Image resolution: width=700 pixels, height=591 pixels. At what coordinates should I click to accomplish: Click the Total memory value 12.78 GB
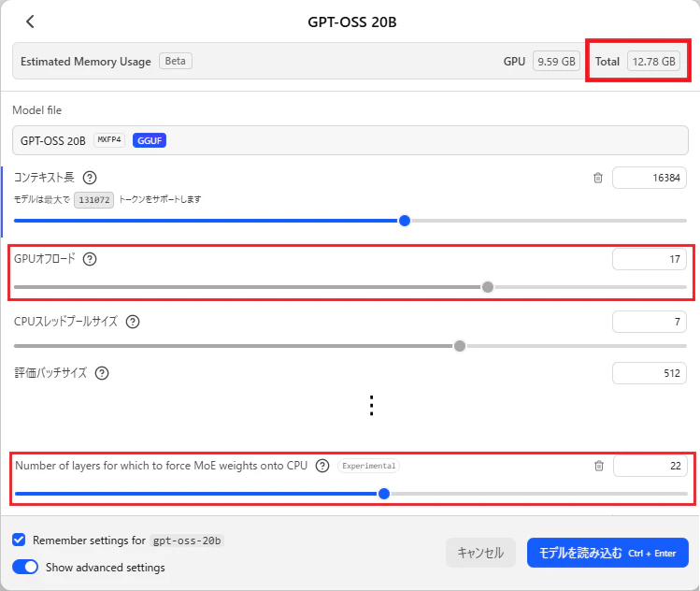coord(653,61)
